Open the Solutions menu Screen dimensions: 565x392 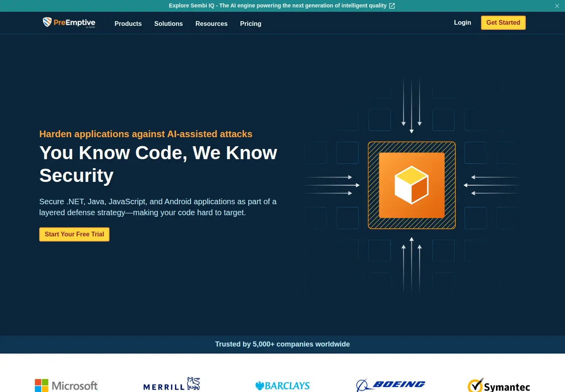168,24
